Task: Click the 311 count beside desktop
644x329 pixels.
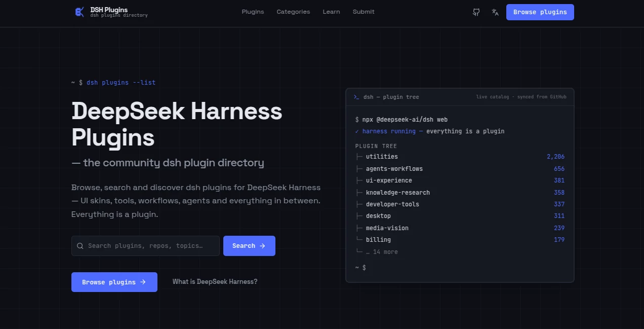Action: 559,216
